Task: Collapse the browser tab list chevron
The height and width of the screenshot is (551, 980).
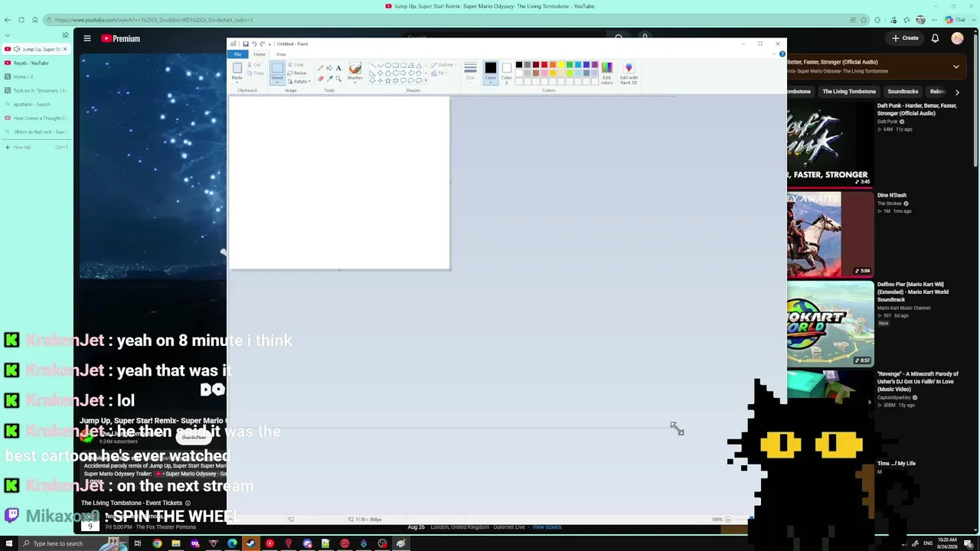Action: [8, 34]
